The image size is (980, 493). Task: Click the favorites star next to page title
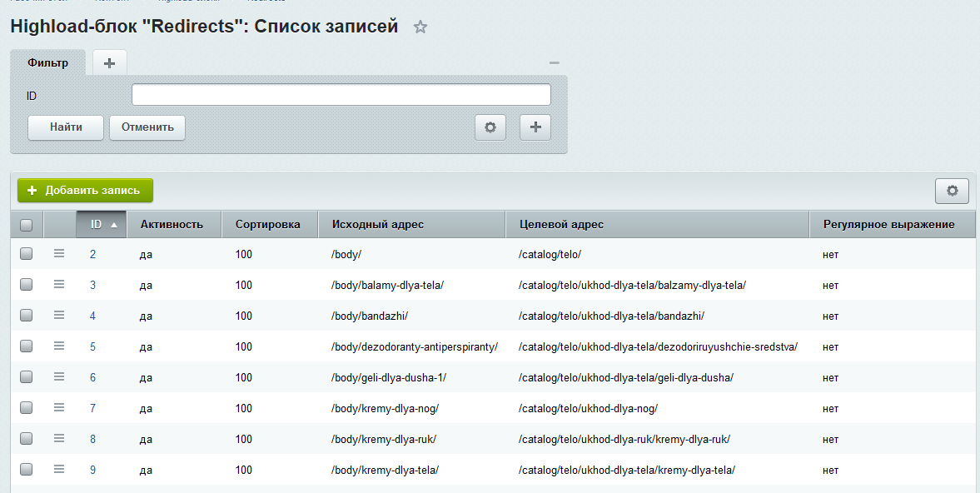point(420,27)
